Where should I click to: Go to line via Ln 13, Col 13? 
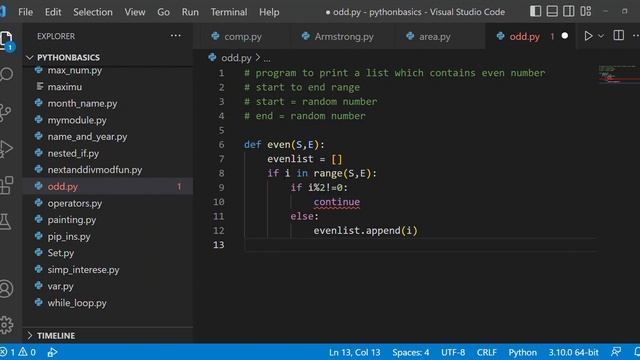click(354, 352)
